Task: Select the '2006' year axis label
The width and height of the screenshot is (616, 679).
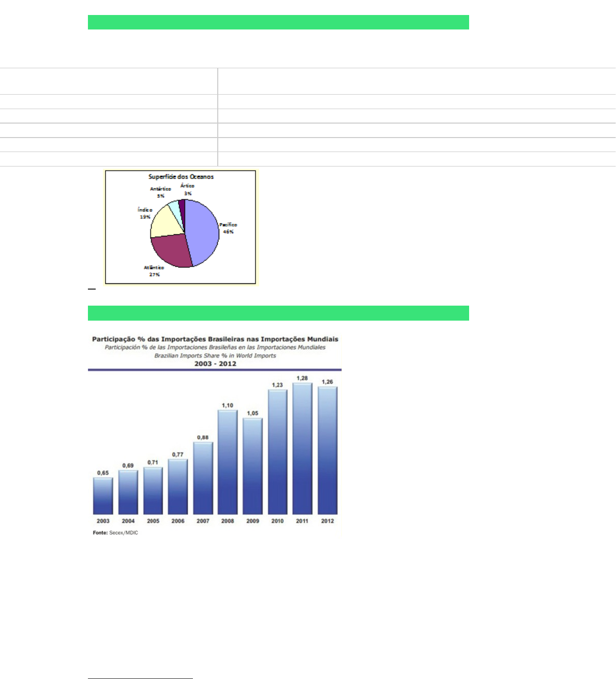Action: [178, 521]
